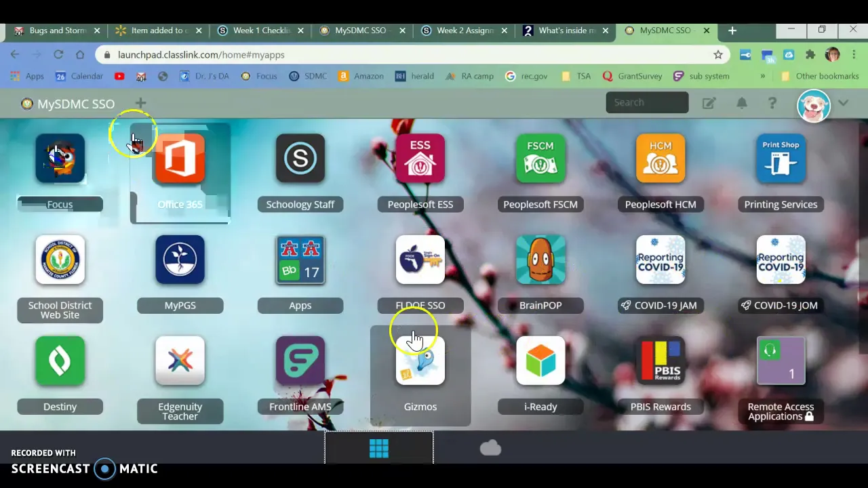Open the Apps bookmark shortcut
868x488 pixels.
point(27,76)
